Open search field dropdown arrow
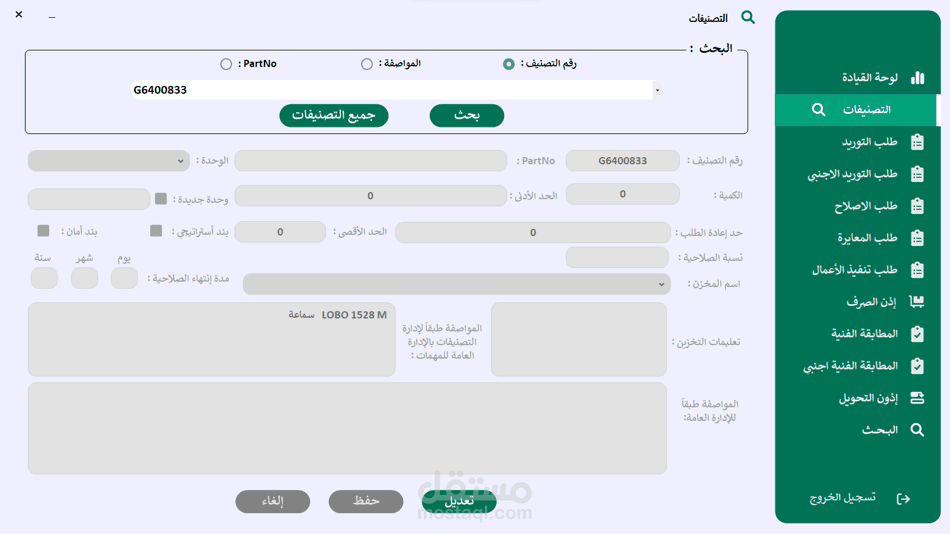The height and width of the screenshot is (534, 950). (657, 90)
